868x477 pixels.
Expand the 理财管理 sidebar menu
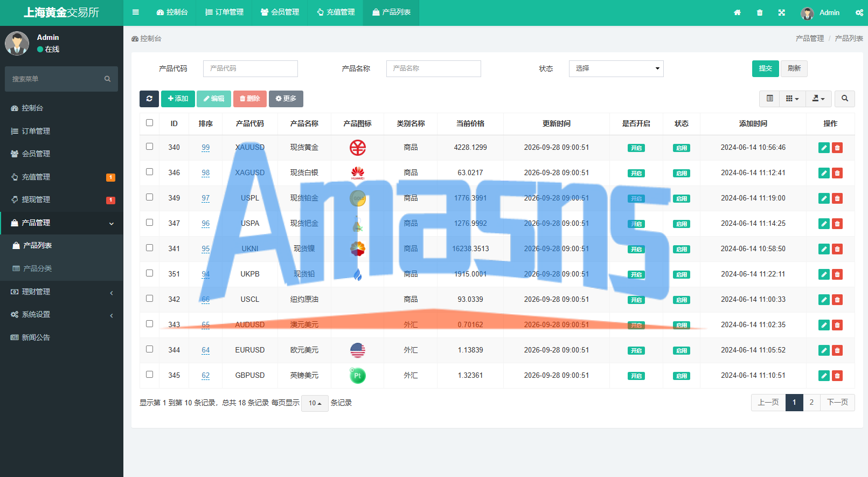click(61, 292)
